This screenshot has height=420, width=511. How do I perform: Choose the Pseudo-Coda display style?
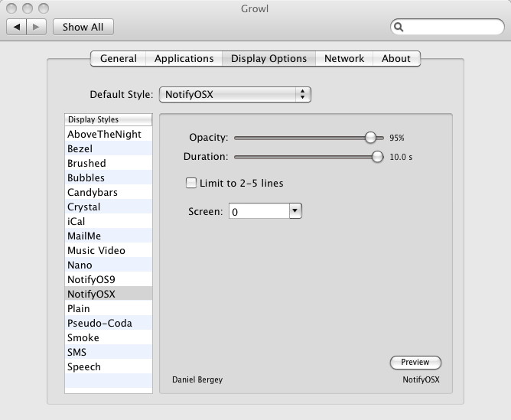pos(109,323)
